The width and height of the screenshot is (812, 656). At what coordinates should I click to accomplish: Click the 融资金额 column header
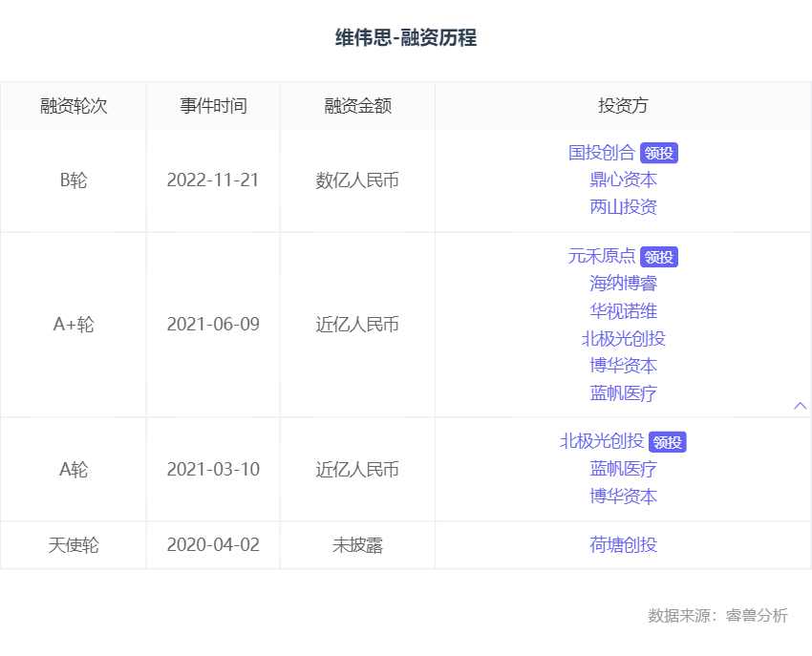tap(357, 106)
